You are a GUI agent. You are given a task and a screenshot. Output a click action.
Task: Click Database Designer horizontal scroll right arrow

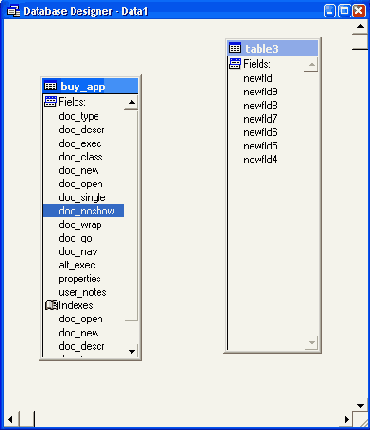pyautogui.click(x=346, y=420)
